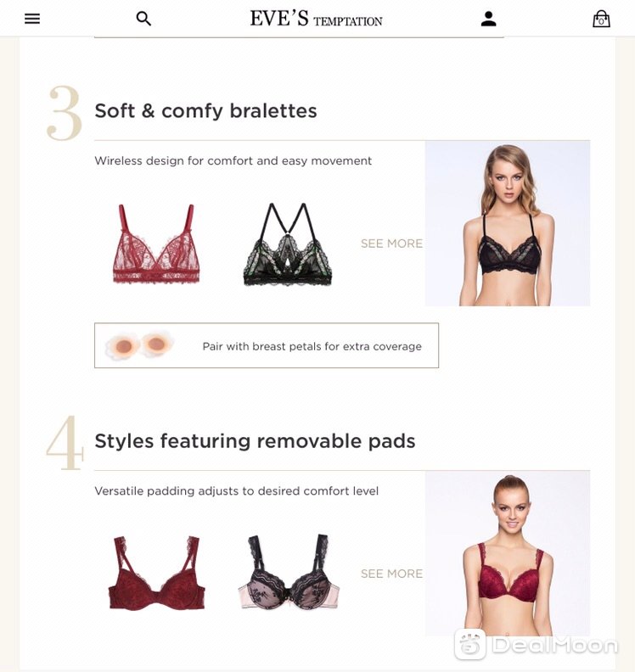Open the model photo wearing red bra
Viewport: 635px width, 672px height.
pyautogui.click(x=507, y=553)
